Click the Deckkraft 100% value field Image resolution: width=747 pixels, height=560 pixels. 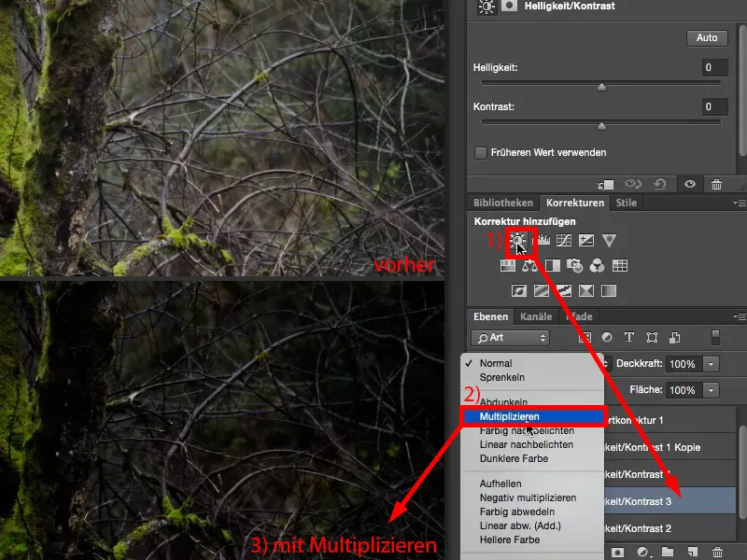tap(684, 364)
